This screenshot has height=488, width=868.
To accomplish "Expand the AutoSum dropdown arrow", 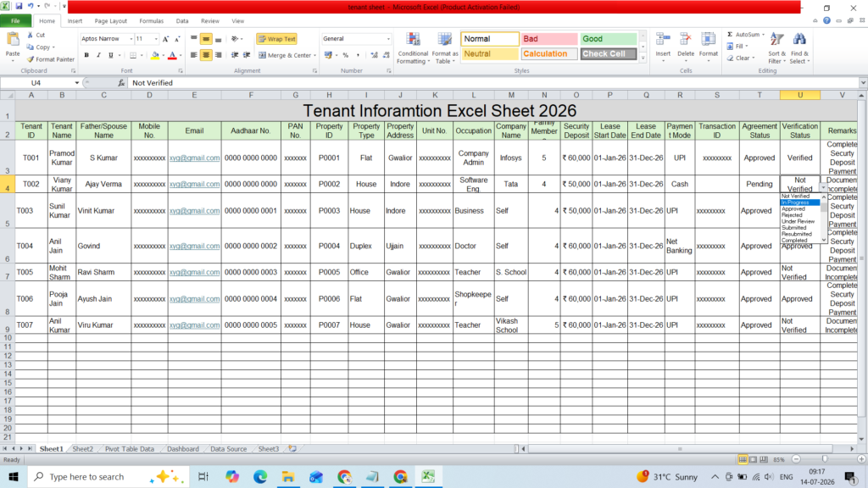I will click(764, 35).
